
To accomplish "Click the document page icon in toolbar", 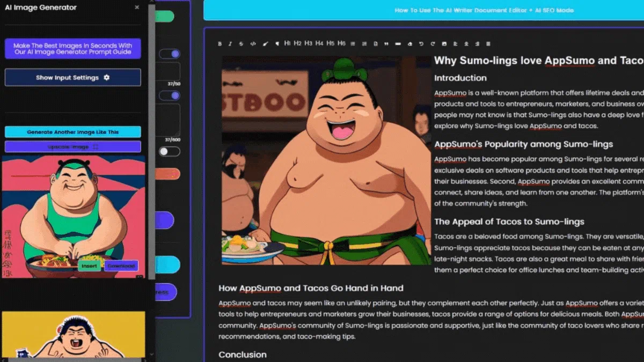I will point(375,43).
